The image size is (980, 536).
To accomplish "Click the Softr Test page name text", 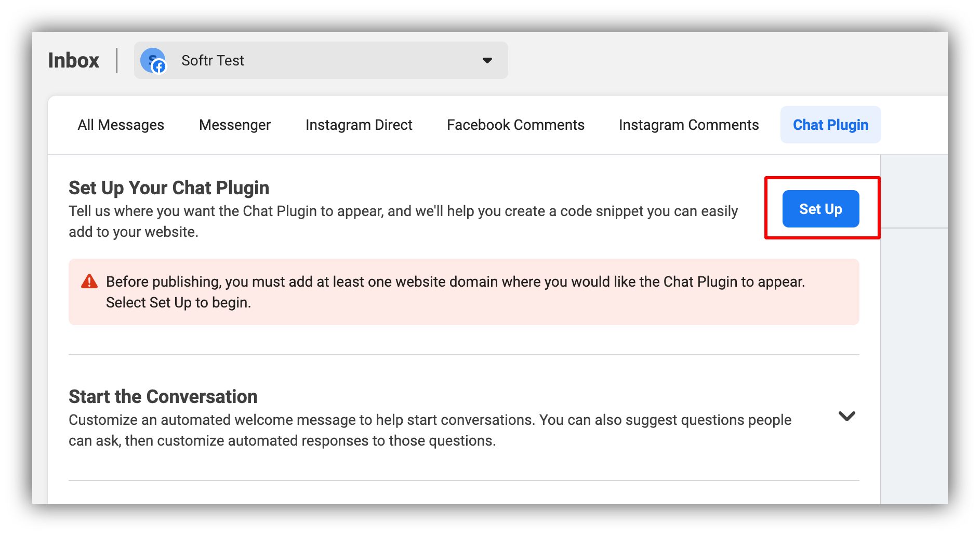I will pyautogui.click(x=213, y=60).
